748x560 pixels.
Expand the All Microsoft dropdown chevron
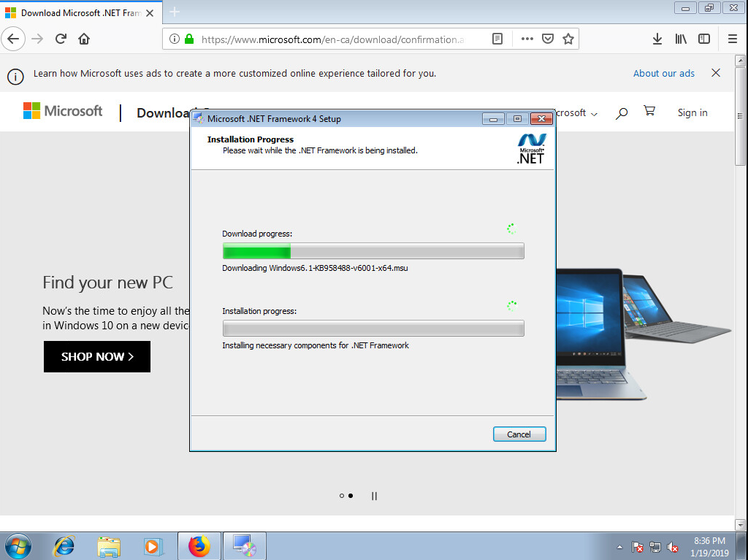pos(594,114)
